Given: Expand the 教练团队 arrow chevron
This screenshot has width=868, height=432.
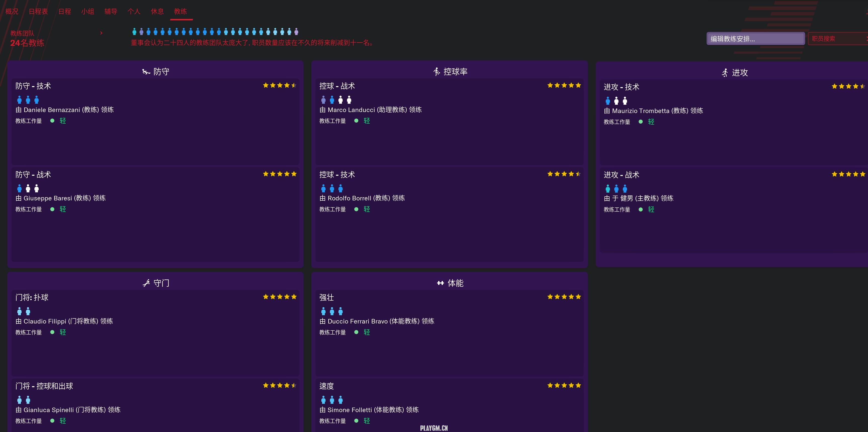Looking at the screenshot, I should point(101,33).
